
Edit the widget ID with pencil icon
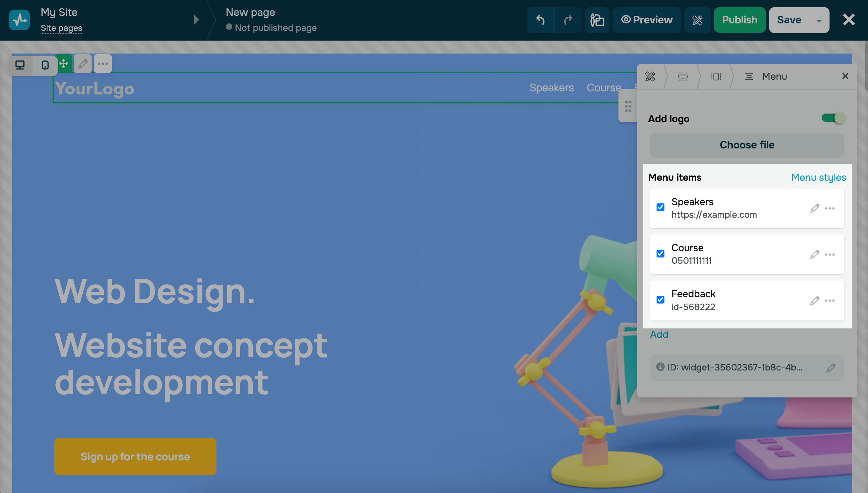tap(831, 368)
